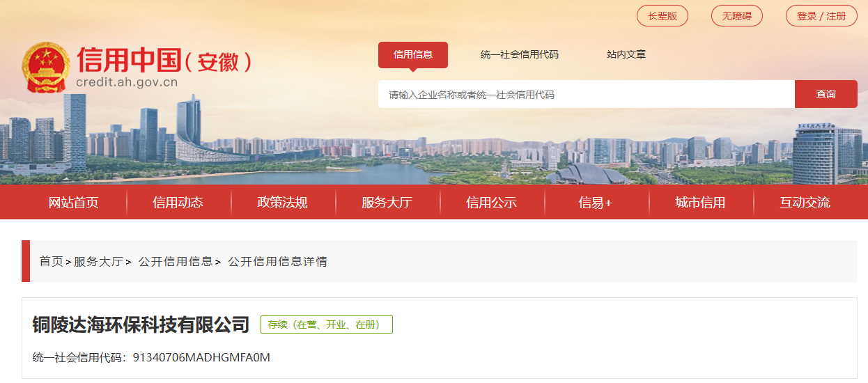
Task: Select the 信用信息 search tab
Action: [x=413, y=55]
